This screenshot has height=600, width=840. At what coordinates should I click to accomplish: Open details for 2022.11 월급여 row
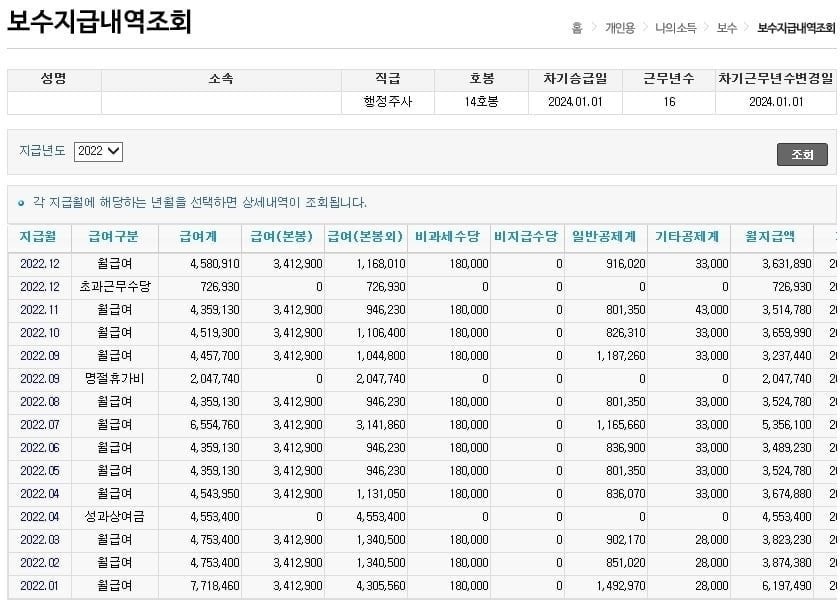tap(40, 310)
